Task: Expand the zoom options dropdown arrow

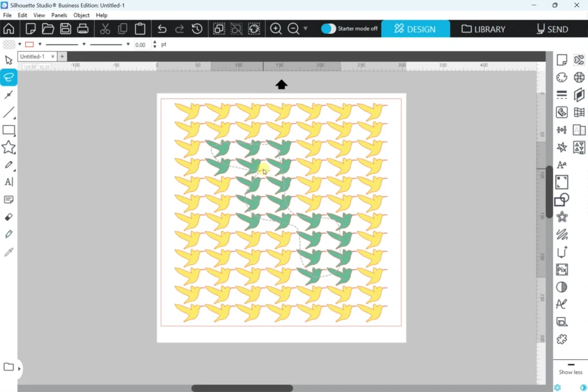Action: (305, 29)
